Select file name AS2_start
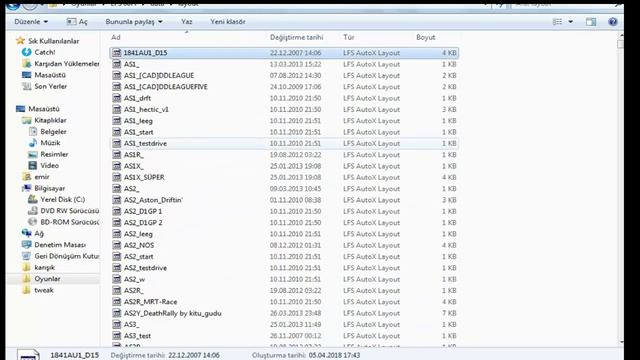Image resolution: width=640 pixels, height=360 pixels. (x=138, y=257)
